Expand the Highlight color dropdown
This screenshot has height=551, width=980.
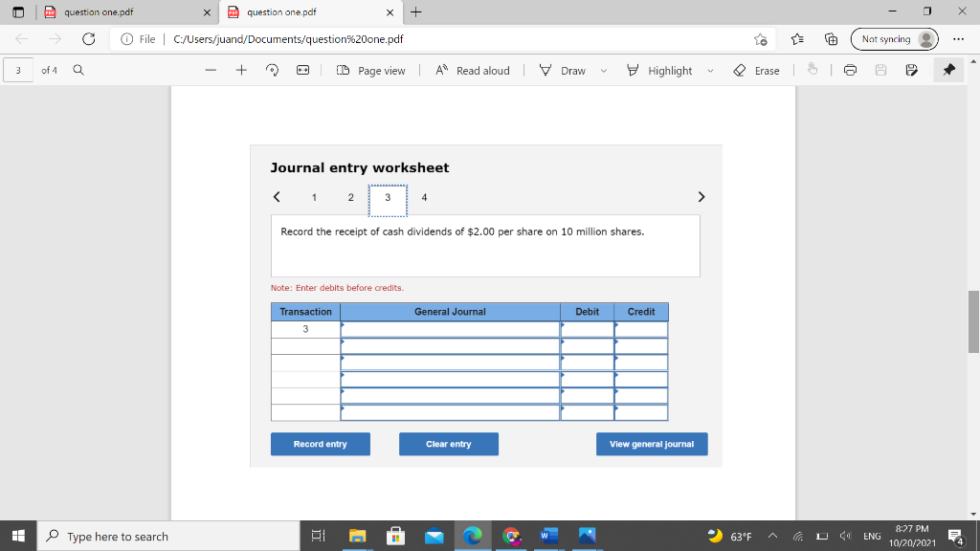[711, 71]
